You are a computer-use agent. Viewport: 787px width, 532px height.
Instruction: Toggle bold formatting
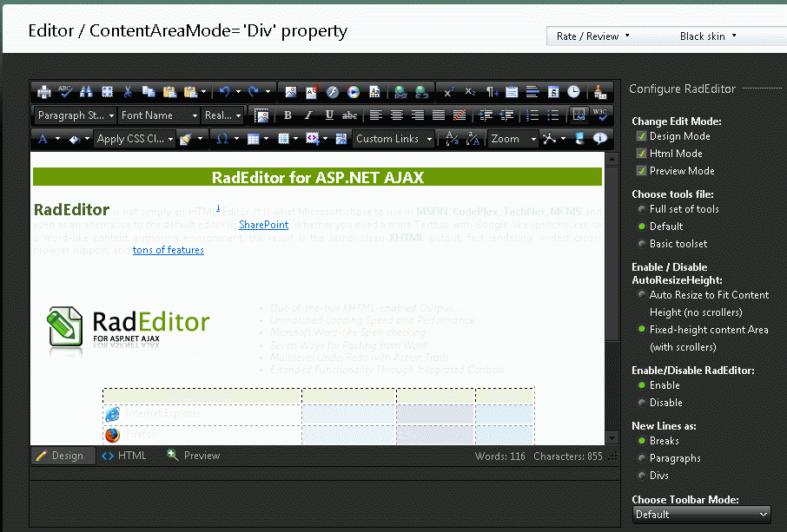click(288, 115)
